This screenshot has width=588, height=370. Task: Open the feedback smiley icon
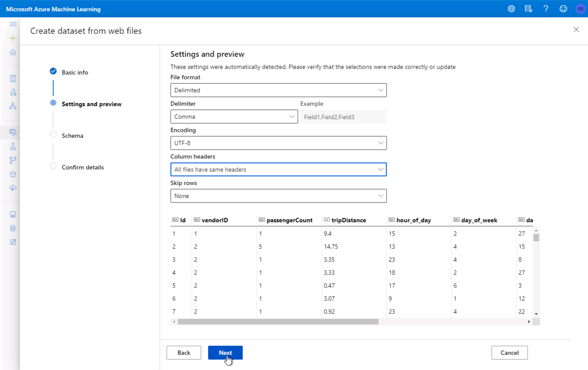(x=563, y=9)
